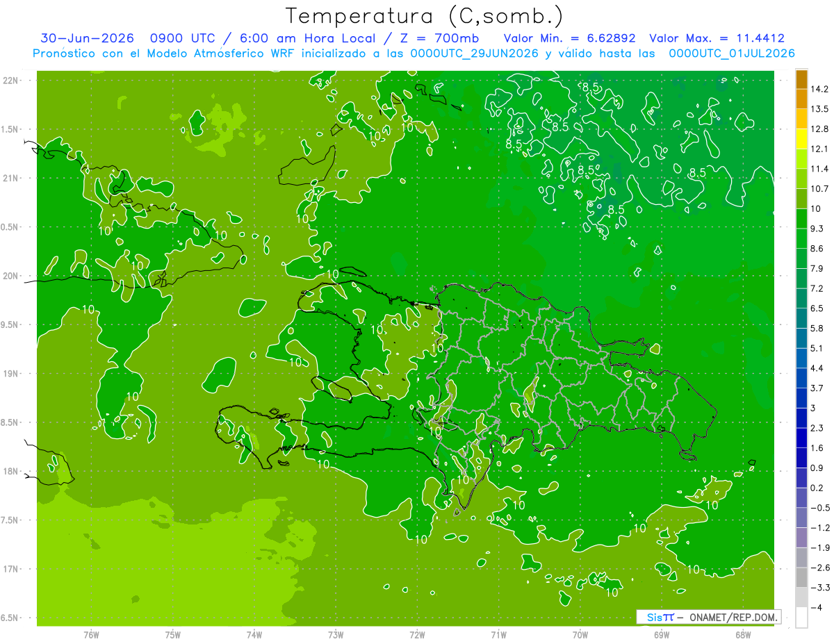Click the colorbar value "-0.5"
Image resolution: width=834 pixels, height=644 pixels.
[820, 508]
